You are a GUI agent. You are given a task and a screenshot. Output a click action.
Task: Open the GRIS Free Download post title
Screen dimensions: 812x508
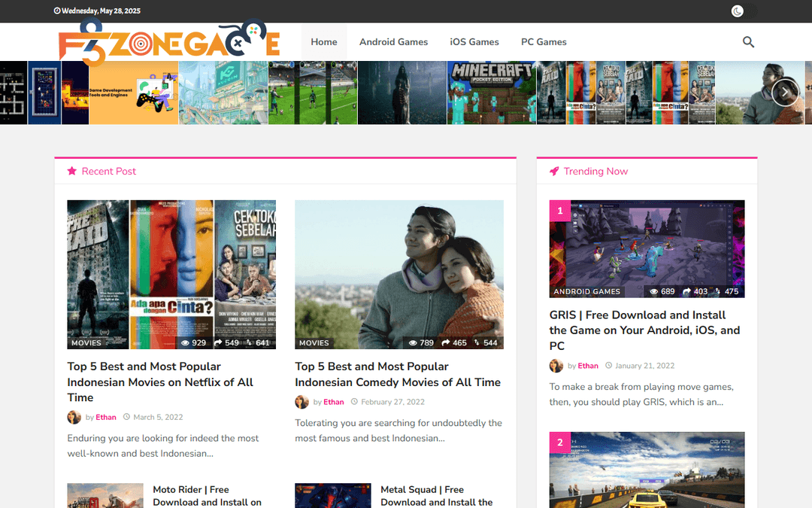[645, 330]
